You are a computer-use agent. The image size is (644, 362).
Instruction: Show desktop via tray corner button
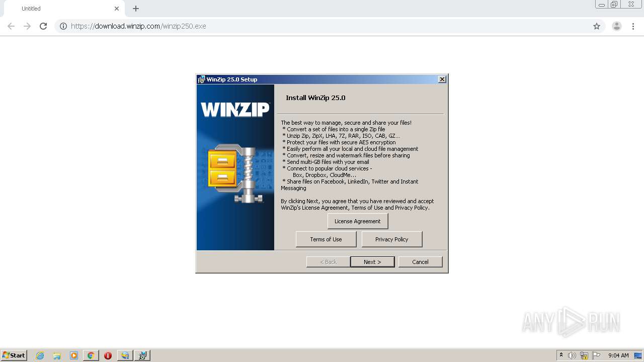pos(638,355)
